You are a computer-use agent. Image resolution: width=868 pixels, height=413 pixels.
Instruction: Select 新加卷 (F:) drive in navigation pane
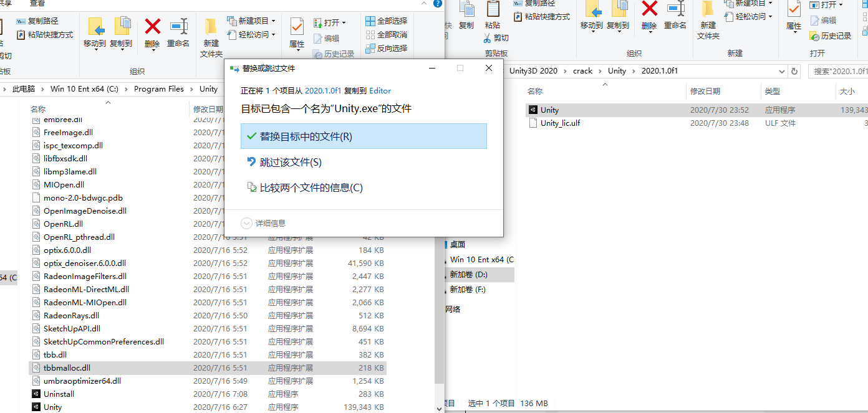[x=468, y=290]
